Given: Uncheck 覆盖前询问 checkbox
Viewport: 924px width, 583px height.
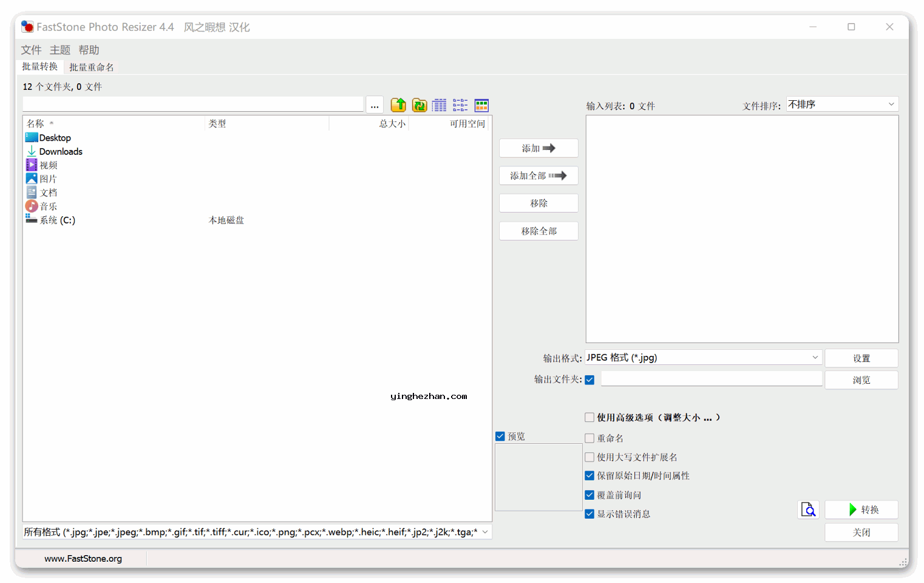Looking at the screenshot, I should (x=589, y=495).
